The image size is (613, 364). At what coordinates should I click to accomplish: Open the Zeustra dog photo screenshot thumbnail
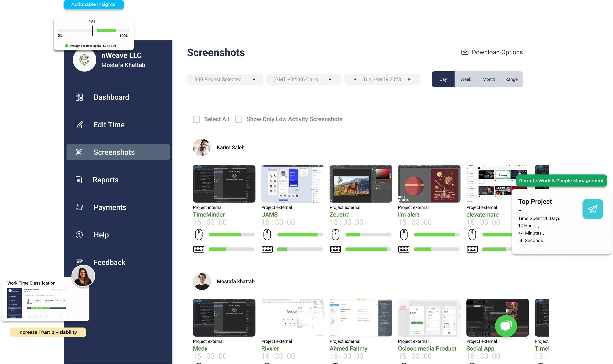(360, 184)
